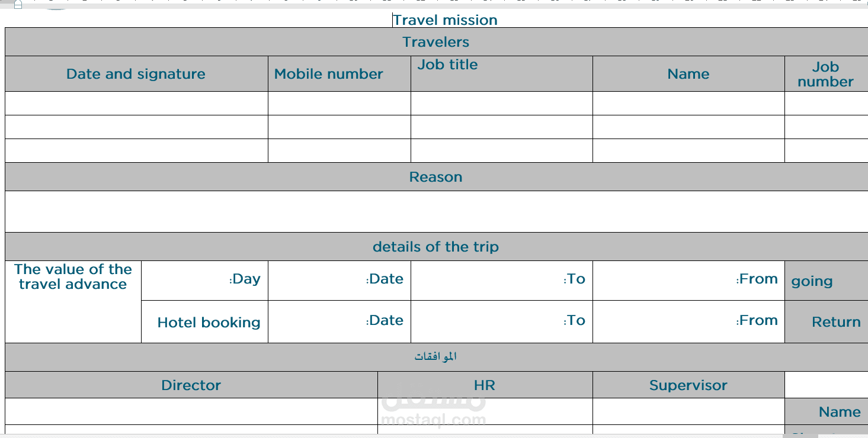
Task: Click the blank field below Reason
Action: 436,211
